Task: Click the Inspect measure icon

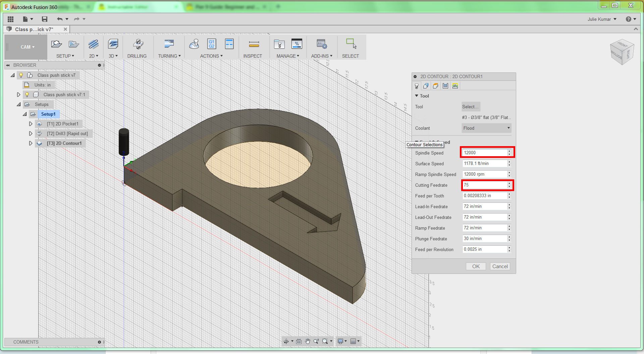Action: [254, 44]
